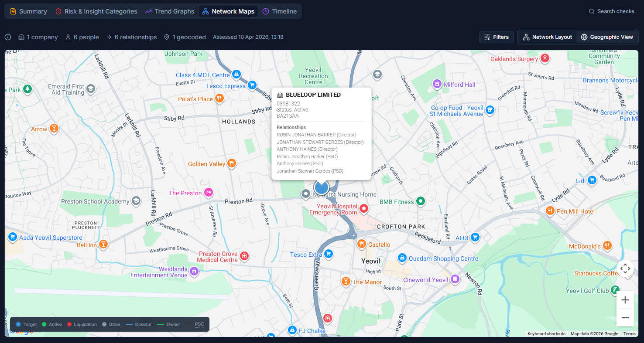Click grey marker beside Ivelhurst Nursing Home

coord(306,194)
